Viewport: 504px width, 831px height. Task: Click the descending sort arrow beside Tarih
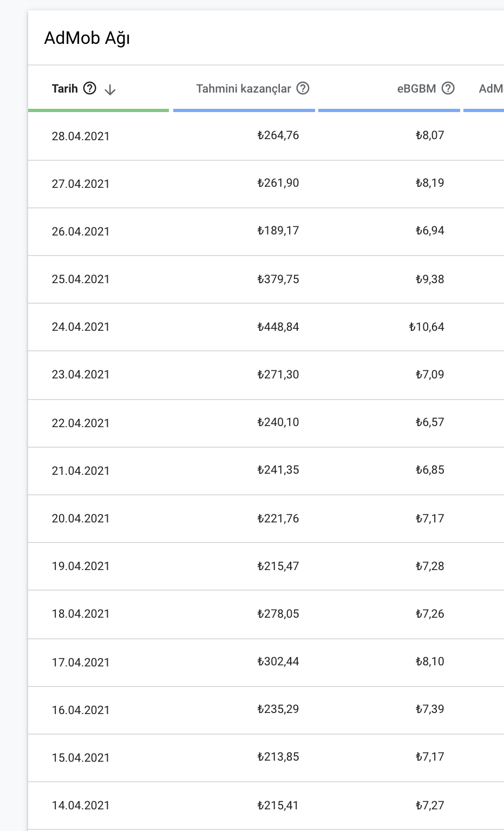tap(110, 89)
